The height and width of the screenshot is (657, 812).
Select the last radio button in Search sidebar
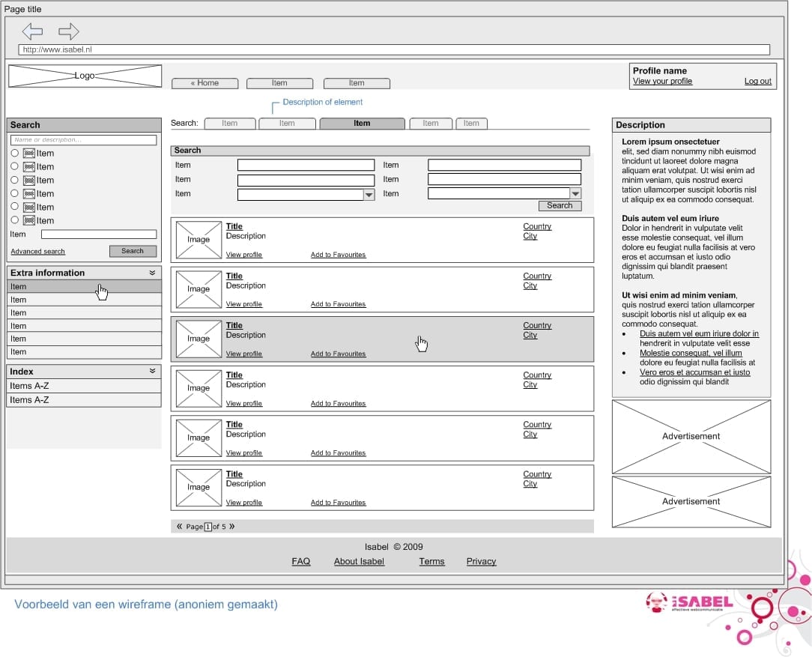point(14,220)
